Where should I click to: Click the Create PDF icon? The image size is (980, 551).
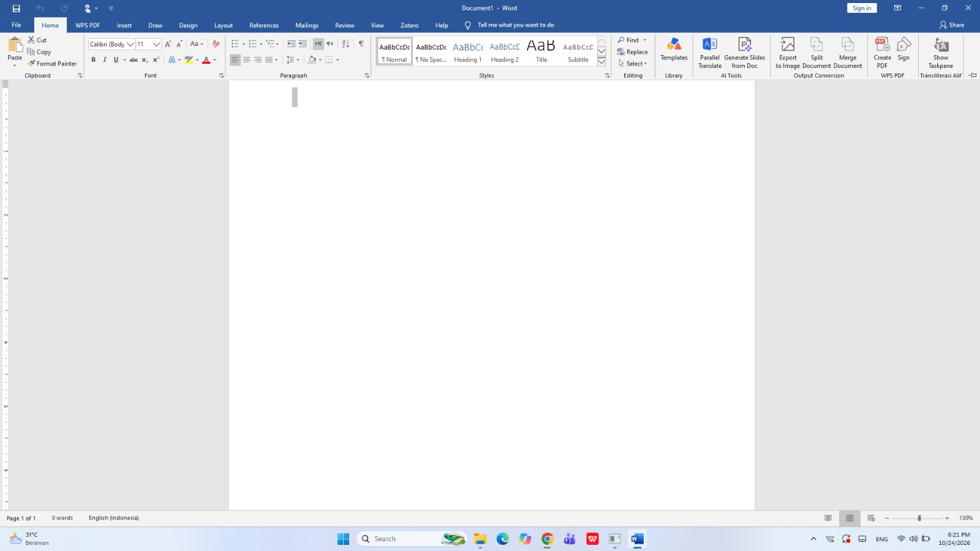(x=883, y=53)
